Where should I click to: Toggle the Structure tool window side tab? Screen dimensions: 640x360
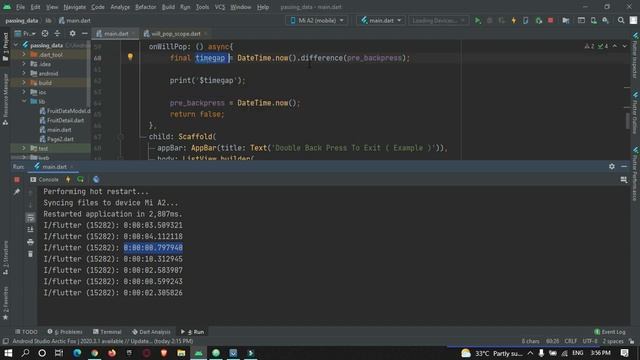[5, 257]
